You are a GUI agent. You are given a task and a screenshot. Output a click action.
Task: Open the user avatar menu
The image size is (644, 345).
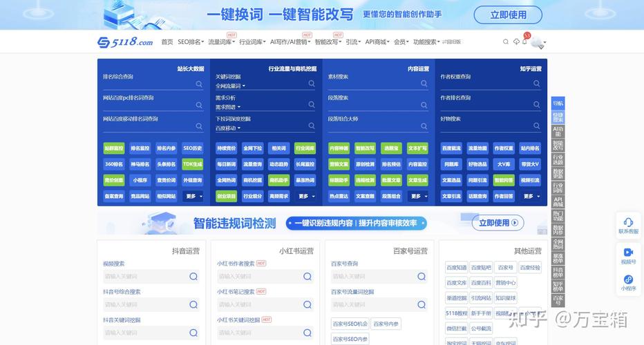click(538, 42)
